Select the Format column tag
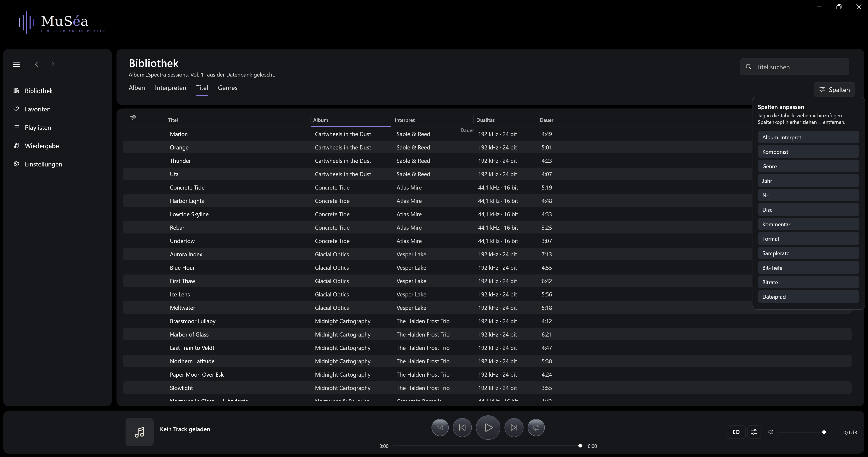Screen dimensions: 868x457 coord(808,239)
